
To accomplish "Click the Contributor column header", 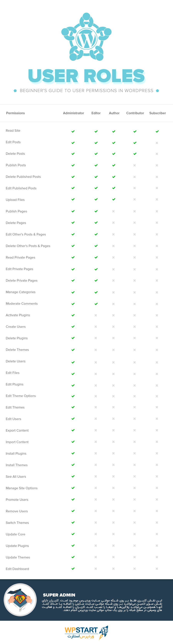I will click(x=135, y=113).
